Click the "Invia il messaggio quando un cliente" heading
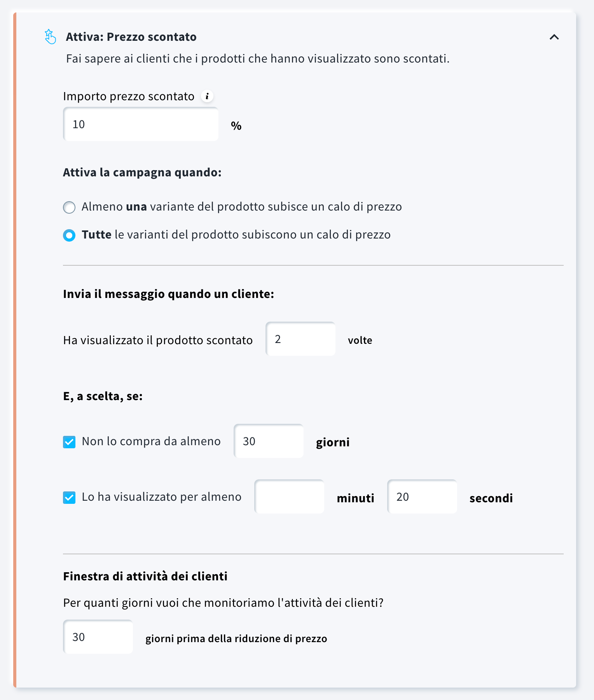594x700 pixels. coord(169,294)
